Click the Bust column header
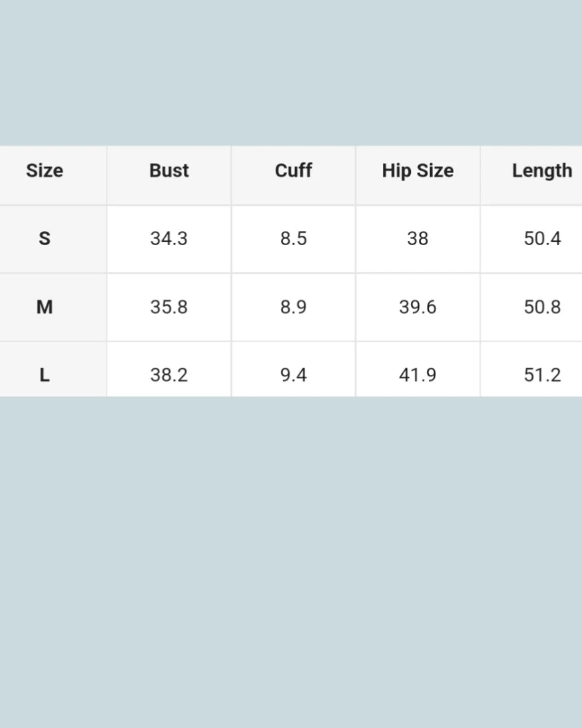 [169, 171]
